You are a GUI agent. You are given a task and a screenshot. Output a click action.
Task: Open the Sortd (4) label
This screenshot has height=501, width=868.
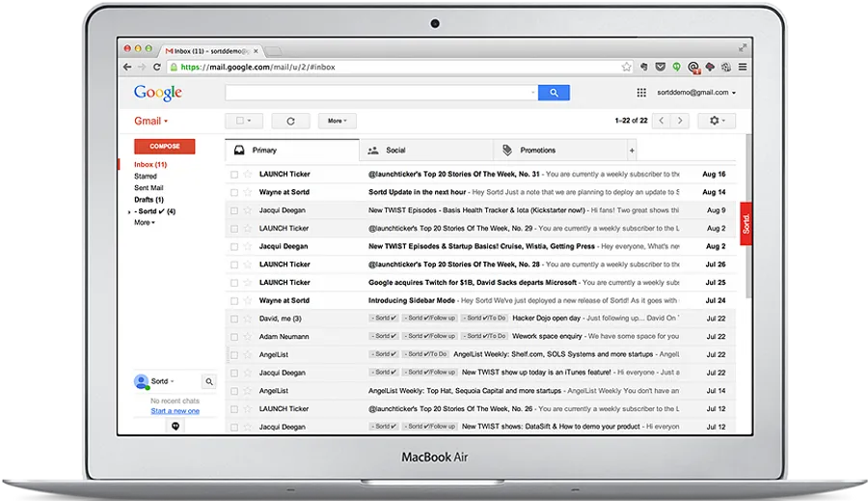point(154,211)
